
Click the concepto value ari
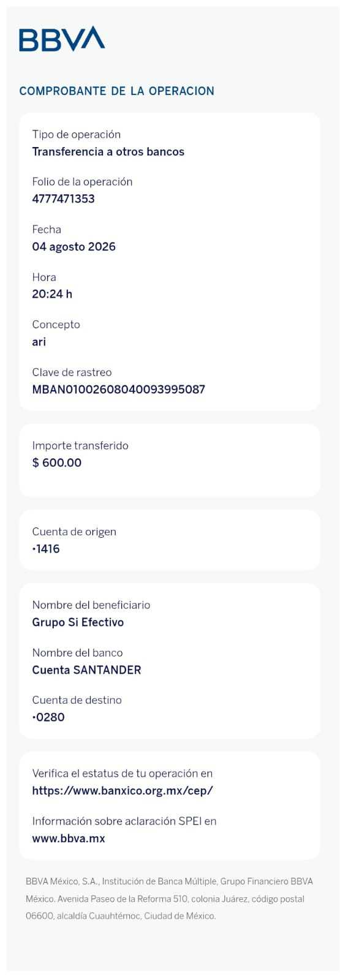[x=39, y=342]
